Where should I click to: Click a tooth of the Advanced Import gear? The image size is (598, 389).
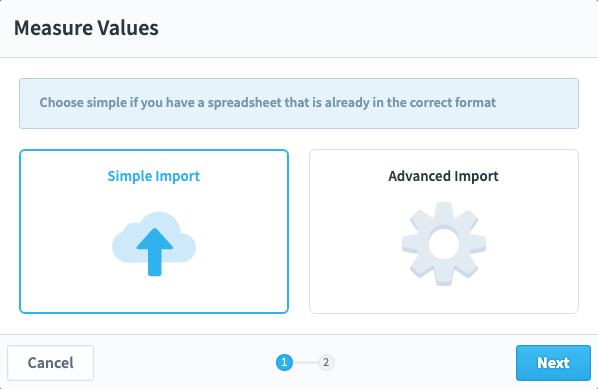point(444,211)
